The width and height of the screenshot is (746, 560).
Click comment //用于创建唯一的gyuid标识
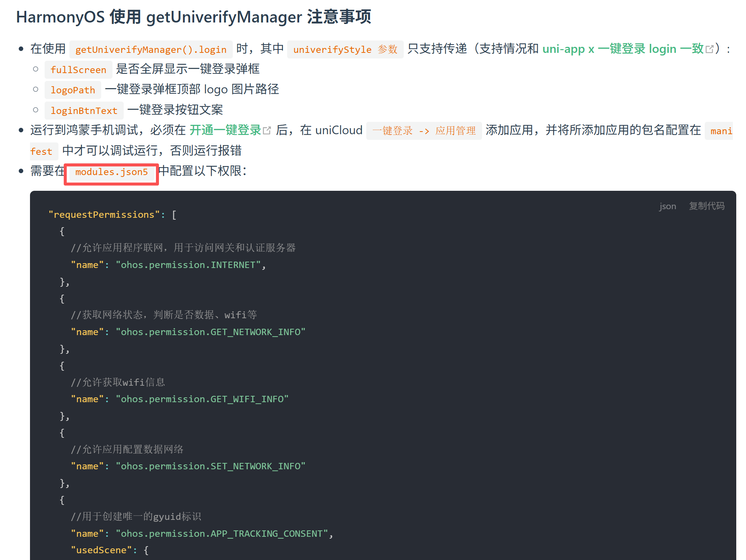point(136,516)
